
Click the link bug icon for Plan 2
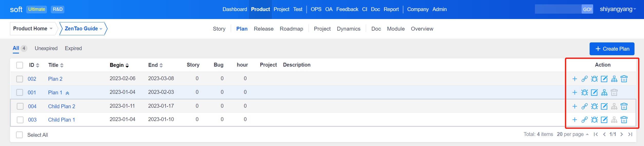[x=594, y=79]
